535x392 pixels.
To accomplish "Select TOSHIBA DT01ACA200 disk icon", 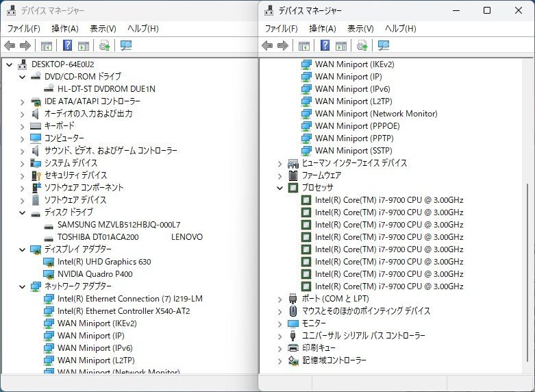I will pyautogui.click(x=49, y=238).
